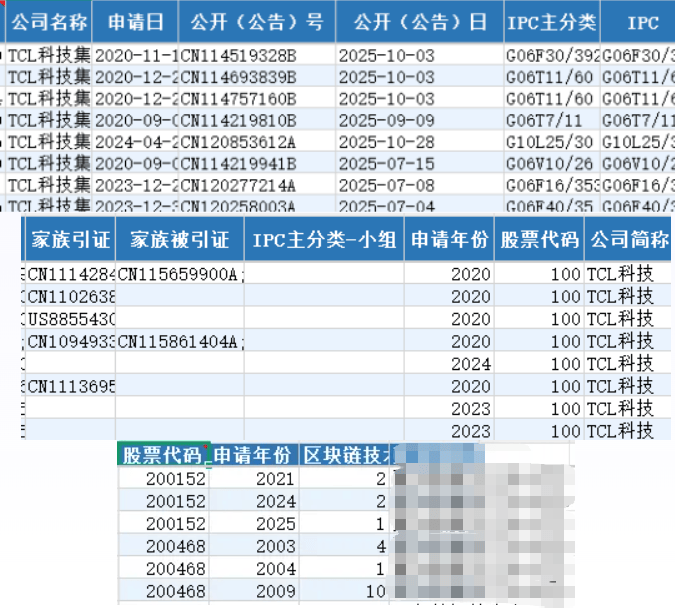The height and width of the screenshot is (611, 675).
Task: Select the 公司名称 column header
Action: tap(49, 22)
